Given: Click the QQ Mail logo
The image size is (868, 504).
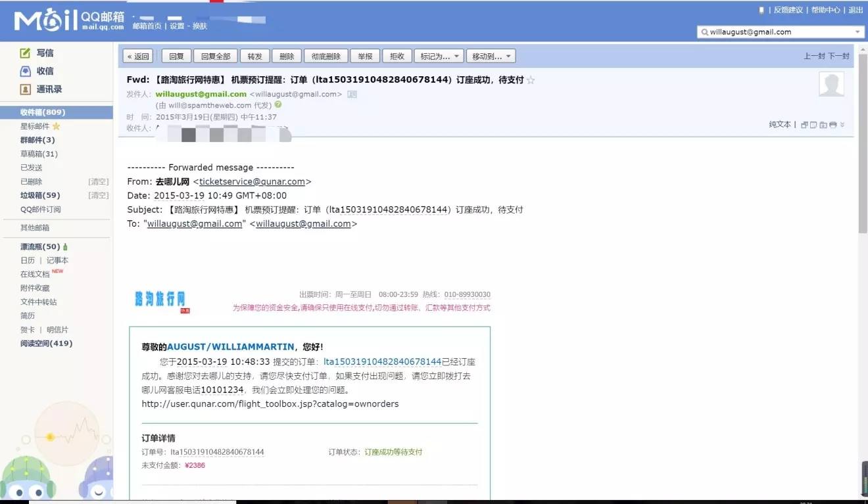Looking at the screenshot, I should pyautogui.click(x=69, y=20).
